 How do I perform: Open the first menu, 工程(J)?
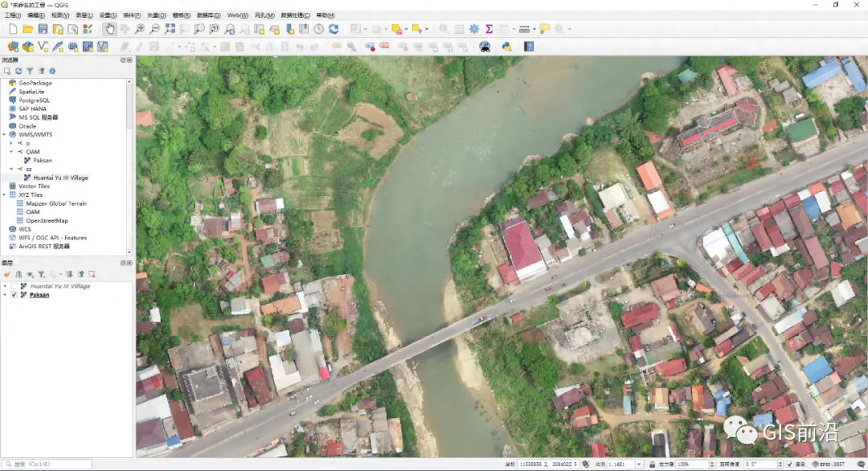(x=13, y=15)
